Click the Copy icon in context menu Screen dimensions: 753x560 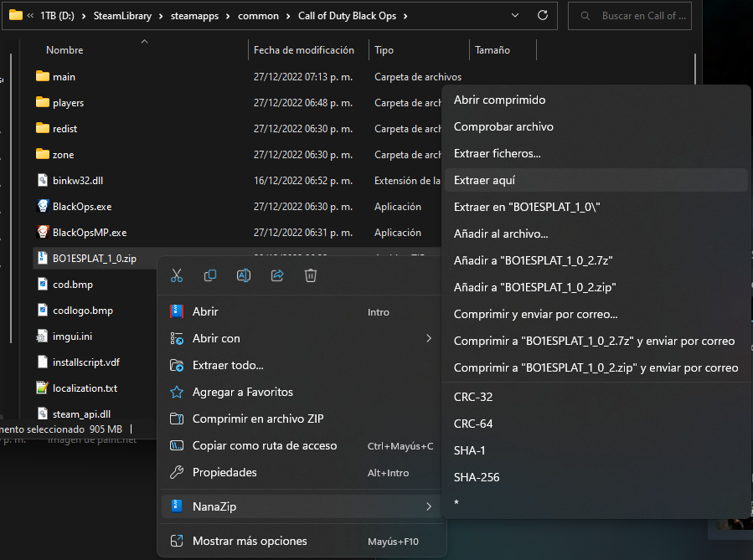[210, 275]
